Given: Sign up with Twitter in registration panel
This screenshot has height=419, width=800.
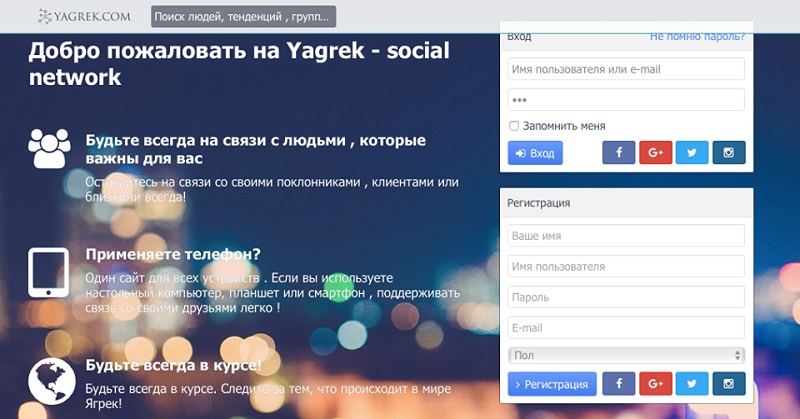Looking at the screenshot, I should [692, 384].
